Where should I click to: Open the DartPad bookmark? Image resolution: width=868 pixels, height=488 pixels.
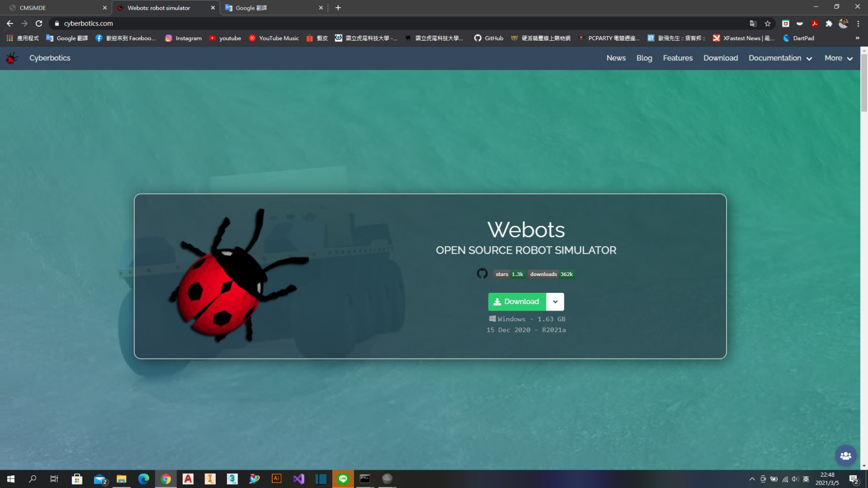[x=799, y=38]
